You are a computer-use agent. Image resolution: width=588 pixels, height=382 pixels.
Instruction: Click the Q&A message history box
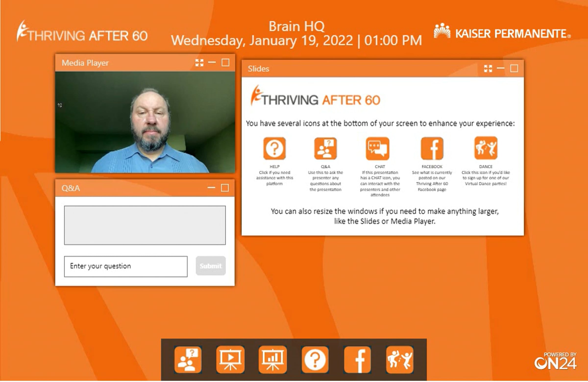coord(145,225)
